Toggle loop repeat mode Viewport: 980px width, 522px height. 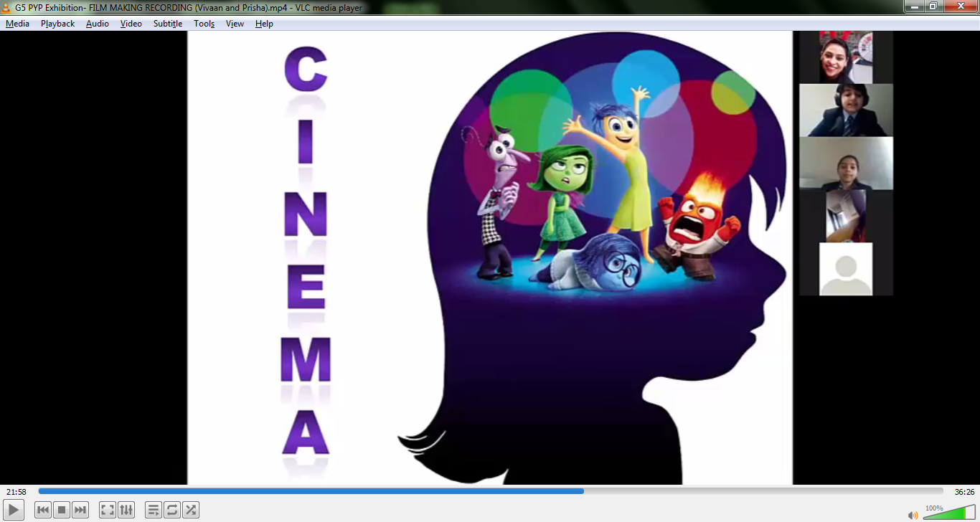click(172, 510)
